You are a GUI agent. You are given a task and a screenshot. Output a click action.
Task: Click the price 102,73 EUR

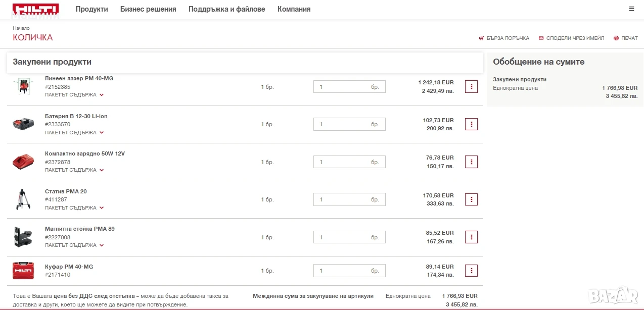[x=438, y=120]
